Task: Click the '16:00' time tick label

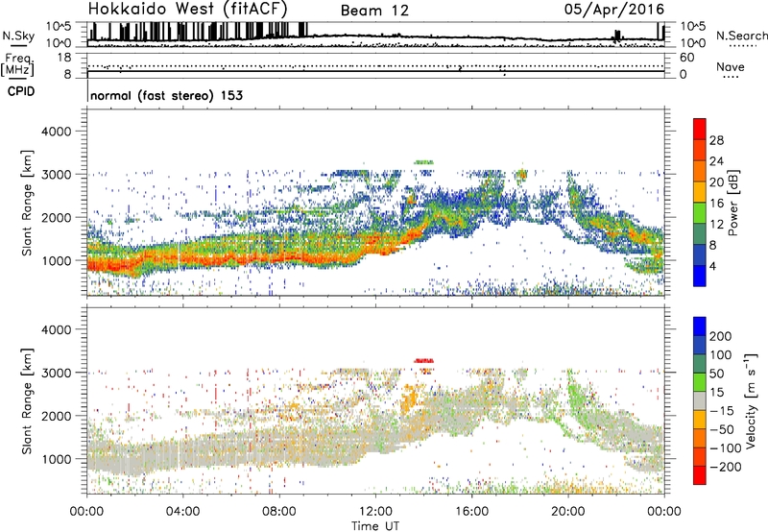Action: point(471,512)
